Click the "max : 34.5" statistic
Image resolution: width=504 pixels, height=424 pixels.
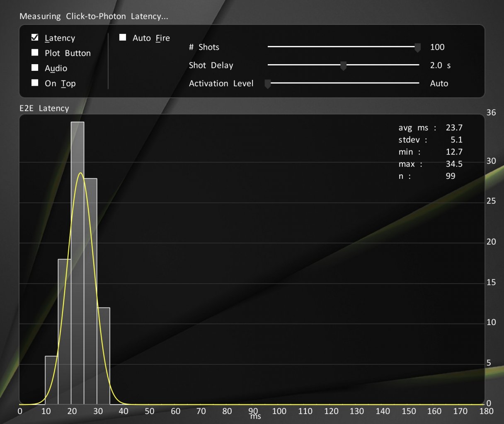tap(430, 164)
